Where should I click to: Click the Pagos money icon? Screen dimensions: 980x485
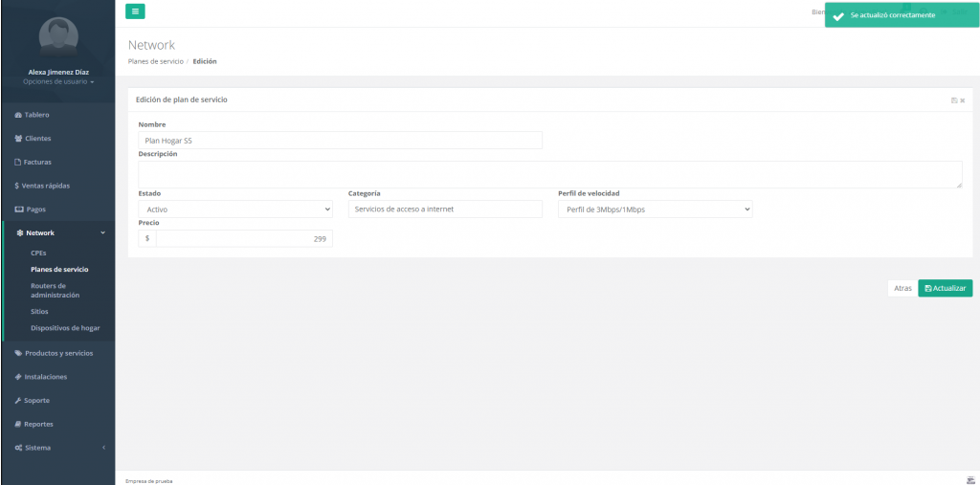tap(19, 209)
